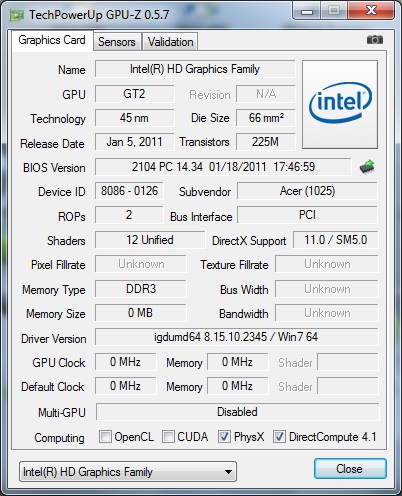This screenshot has width=402, height=496.
Task: Click the camera screenshot icon
Action: click(x=375, y=40)
